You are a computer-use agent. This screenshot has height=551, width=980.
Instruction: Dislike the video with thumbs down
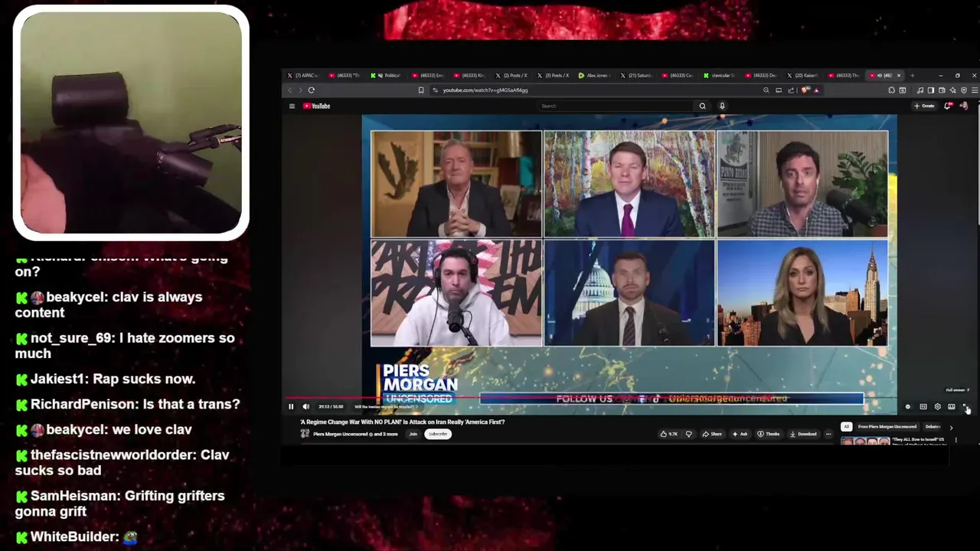click(689, 434)
